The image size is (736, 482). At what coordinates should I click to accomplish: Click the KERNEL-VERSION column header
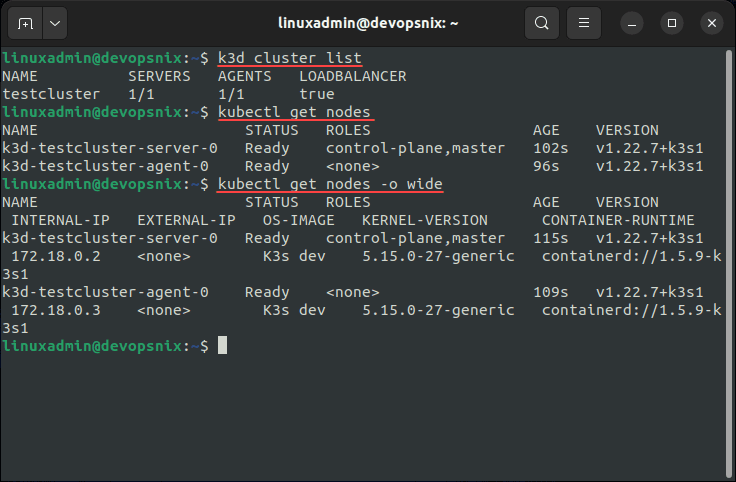[425, 220]
